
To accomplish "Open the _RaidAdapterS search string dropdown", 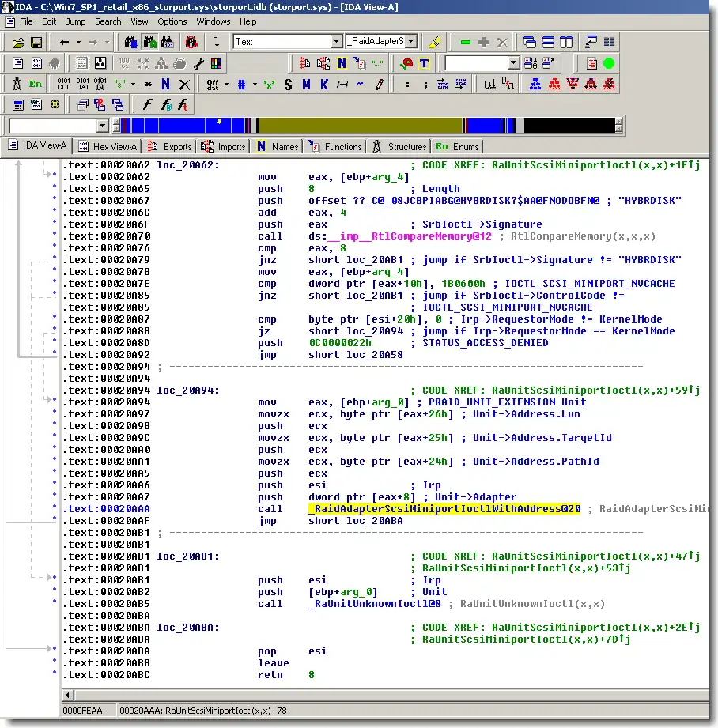I will pyautogui.click(x=411, y=41).
